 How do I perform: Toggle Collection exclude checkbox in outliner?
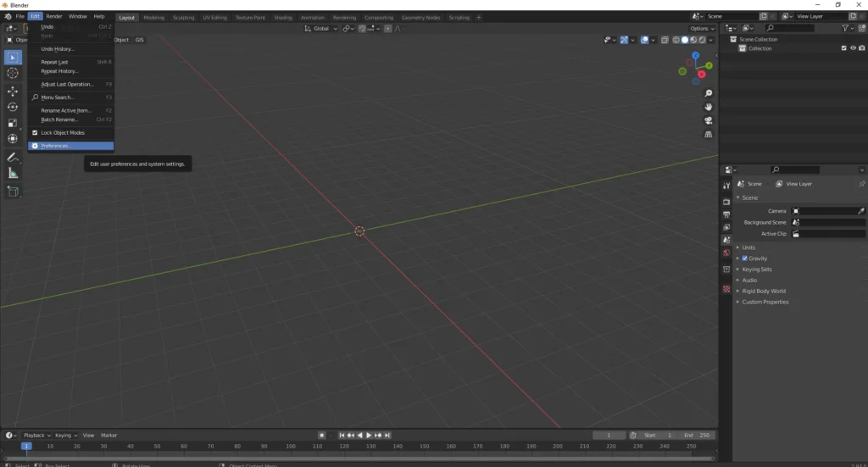843,48
